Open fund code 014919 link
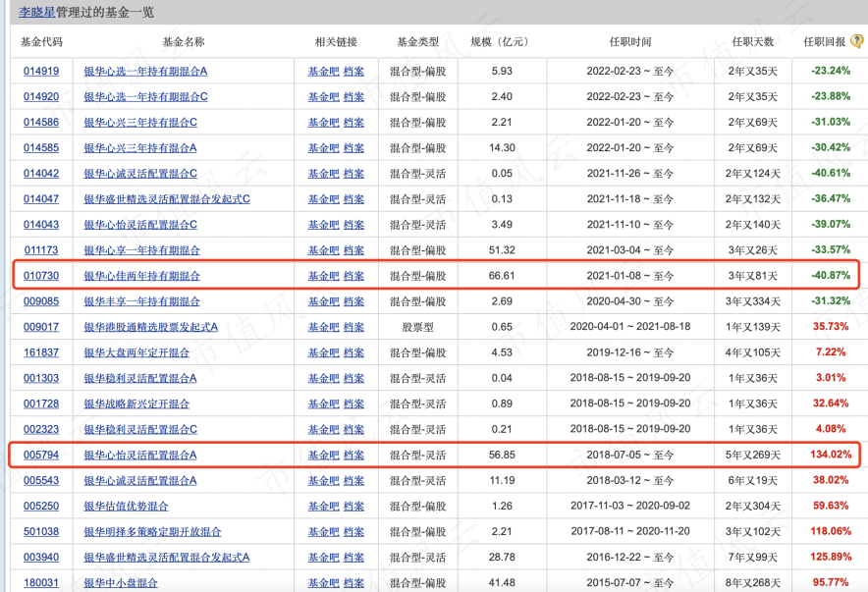This screenshot has width=868, height=592. coord(41,72)
